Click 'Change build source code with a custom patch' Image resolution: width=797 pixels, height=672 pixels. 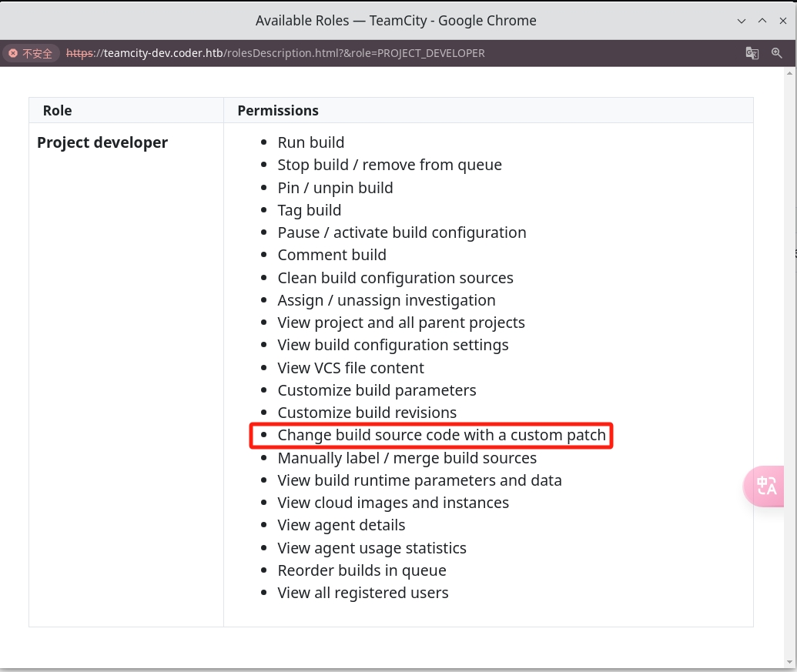click(x=442, y=436)
